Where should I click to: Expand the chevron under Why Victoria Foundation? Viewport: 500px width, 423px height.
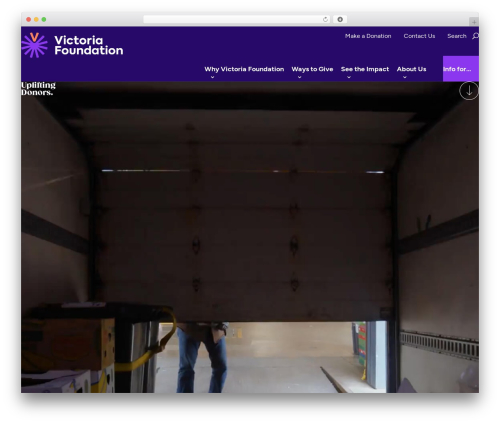[212, 77]
